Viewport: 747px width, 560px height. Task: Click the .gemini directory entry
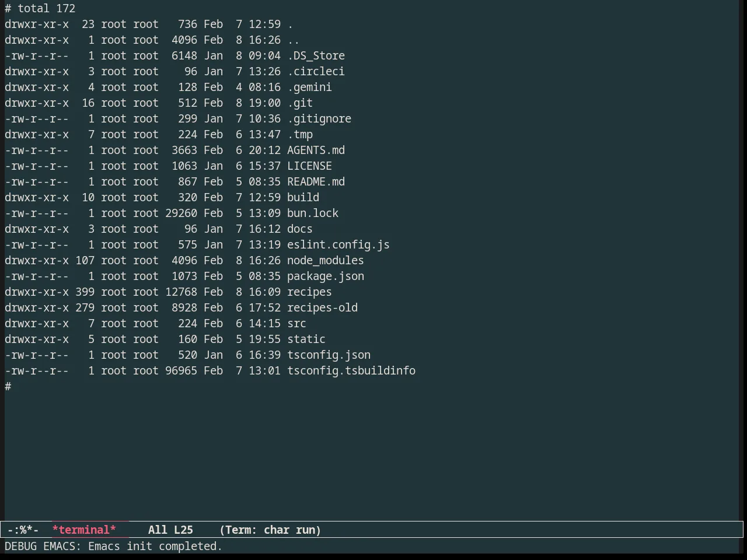[309, 87]
